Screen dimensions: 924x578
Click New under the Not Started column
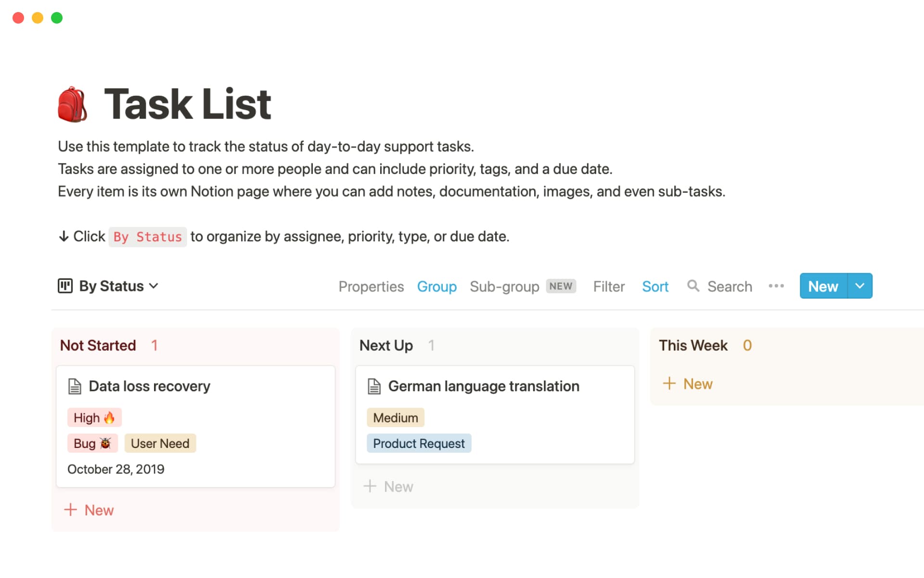(89, 510)
